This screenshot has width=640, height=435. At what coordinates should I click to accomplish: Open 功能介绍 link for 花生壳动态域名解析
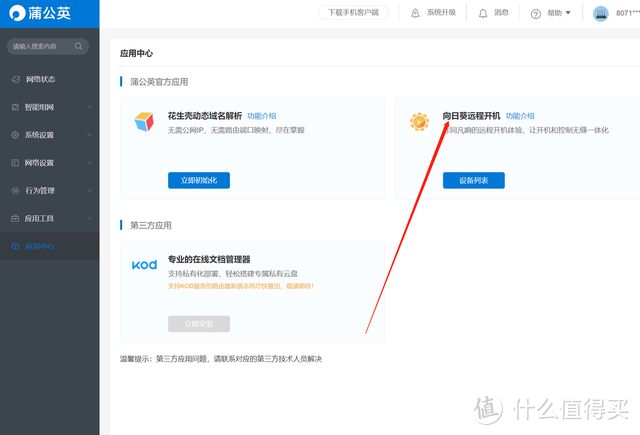point(262,116)
